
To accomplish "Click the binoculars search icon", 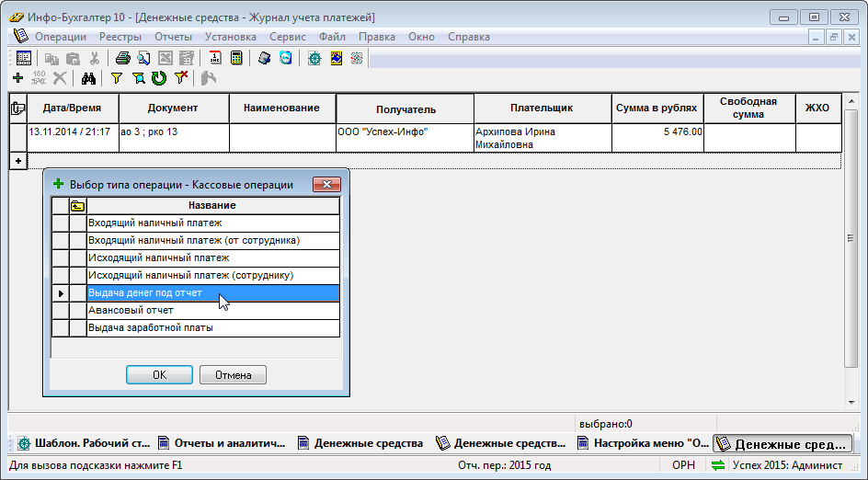I will click(88, 78).
